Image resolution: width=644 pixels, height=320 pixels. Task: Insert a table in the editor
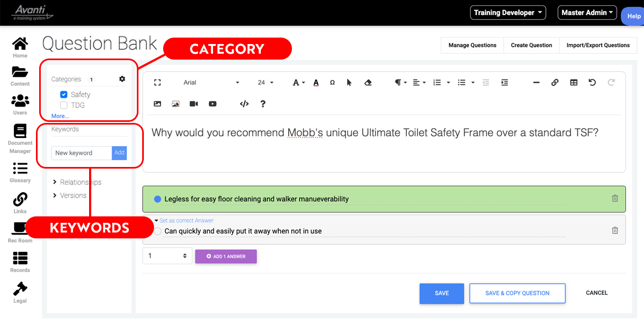pyautogui.click(x=574, y=82)
